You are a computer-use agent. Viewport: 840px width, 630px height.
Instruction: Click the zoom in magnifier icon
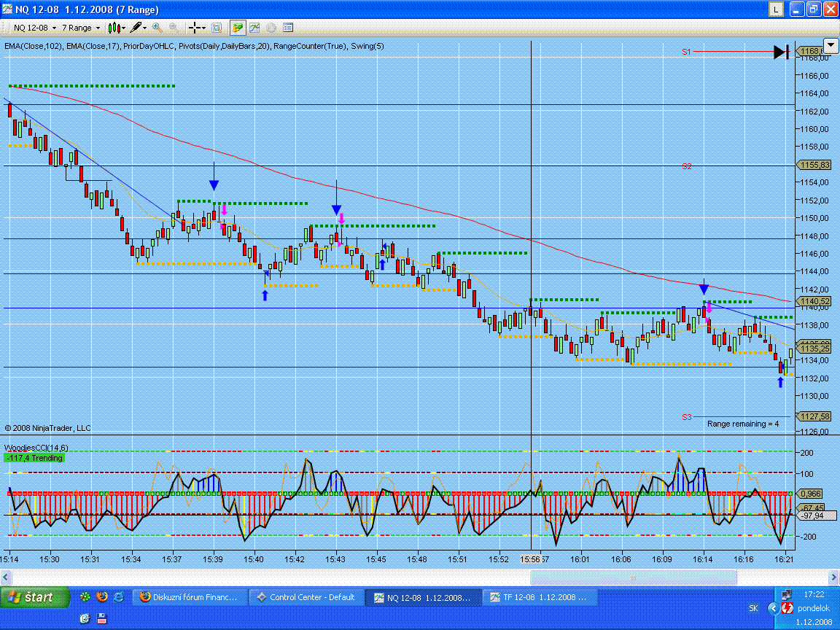click(x=157, y=28)
